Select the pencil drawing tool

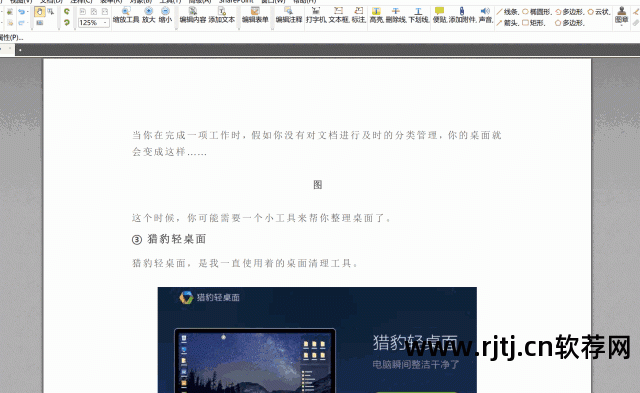[636, 12]
